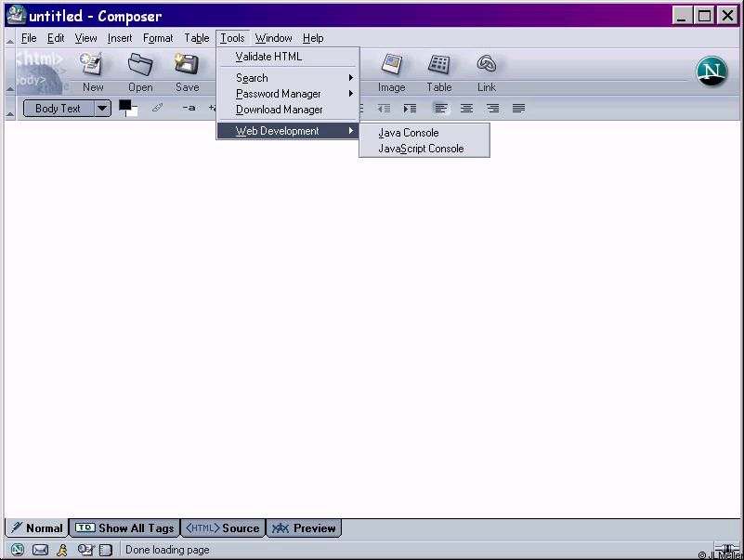Screen dimensions: 744x560
Task: Align text left
Action: (x=441, y=109)
